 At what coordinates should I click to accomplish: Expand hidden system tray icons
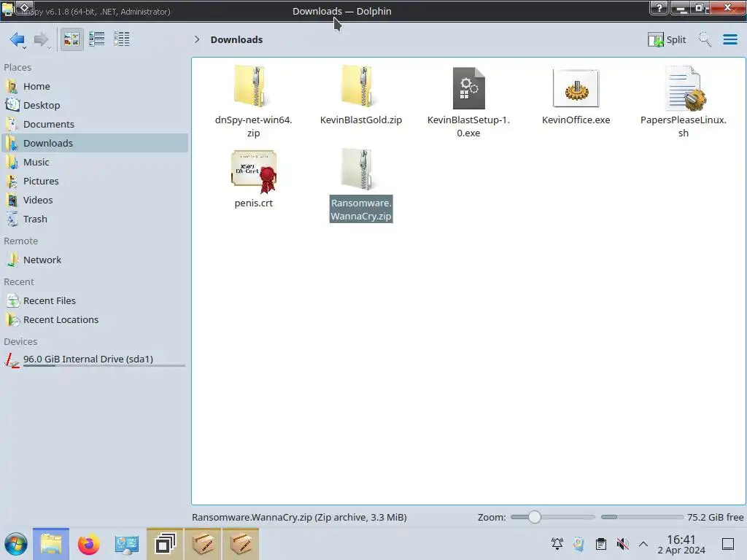[x=643, y=544]
